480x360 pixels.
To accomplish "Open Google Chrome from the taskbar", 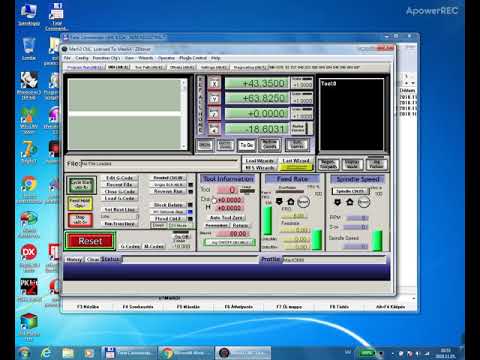I will coord(185,353).
